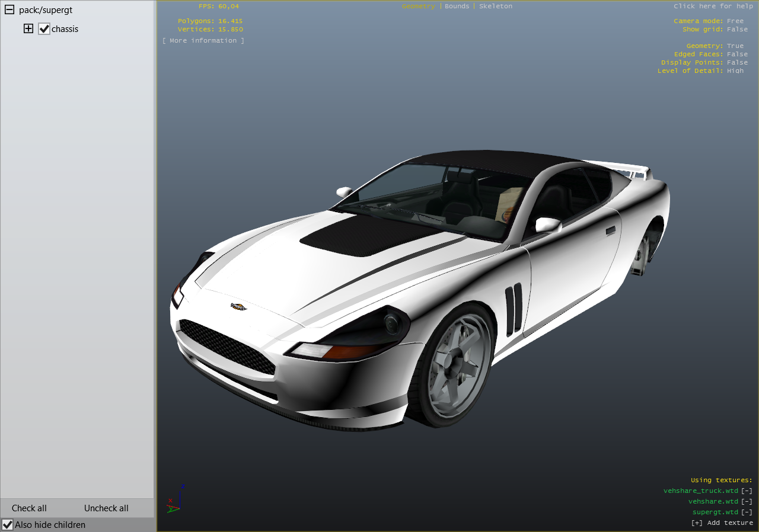Uncheck the chassis visibility checkbox
This screenshot has height=532, width=759.
(44, 29)
